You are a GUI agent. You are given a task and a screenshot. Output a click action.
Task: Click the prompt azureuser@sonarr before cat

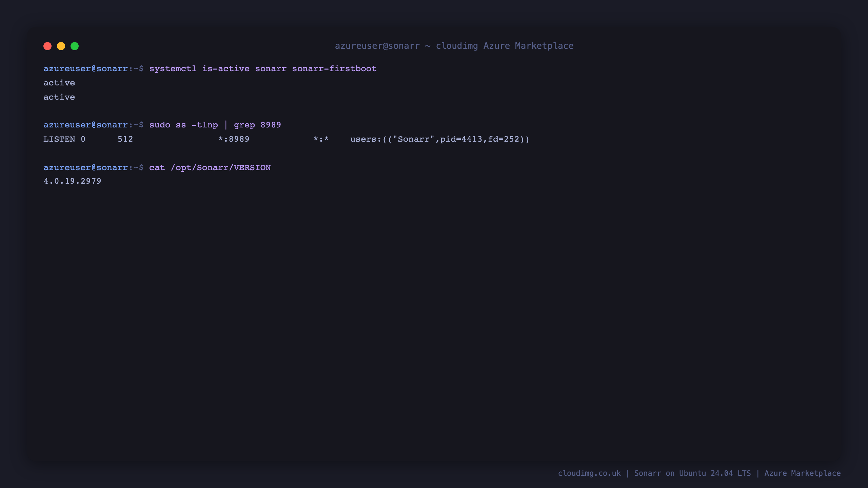[85, 167]
